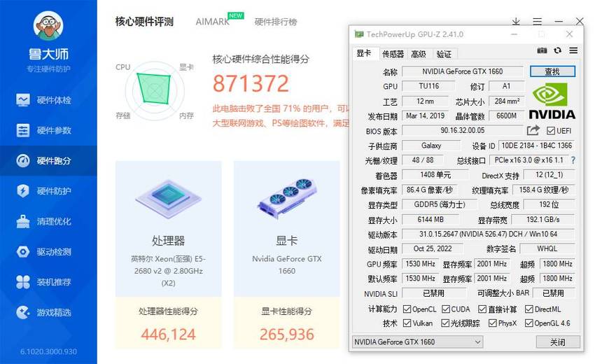Click the Galaxy subvendor value

click(431, 146)
